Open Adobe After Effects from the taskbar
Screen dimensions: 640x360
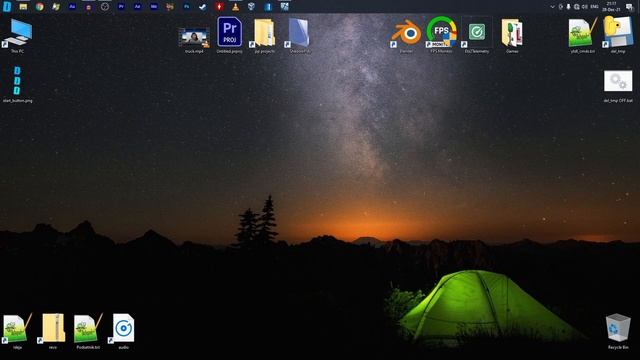point(138,7)
